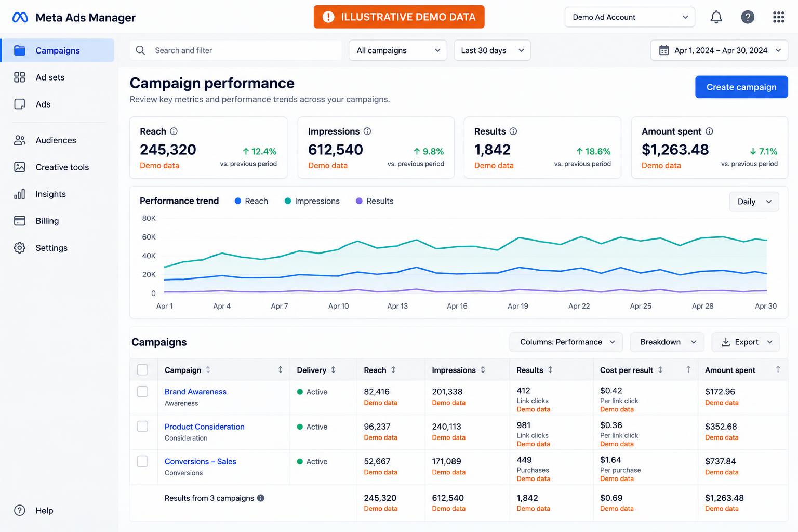798x532 pixels.
Task: Toggle the Results series in chart legend
Action: click(375, 201)
